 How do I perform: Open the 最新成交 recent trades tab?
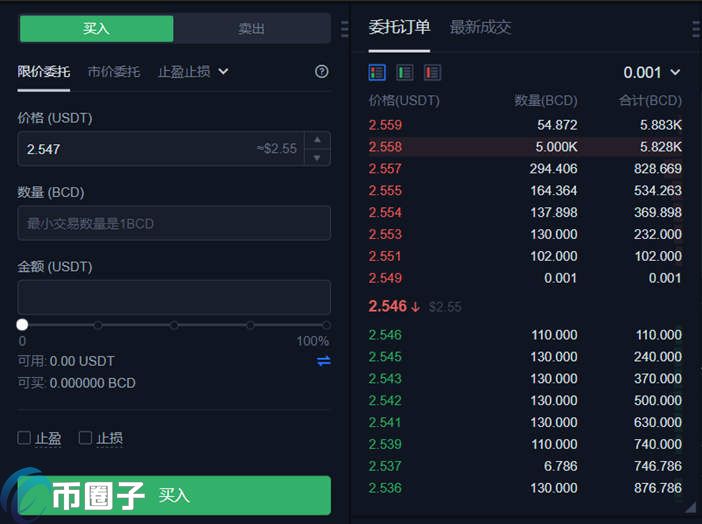pos(480,27)
